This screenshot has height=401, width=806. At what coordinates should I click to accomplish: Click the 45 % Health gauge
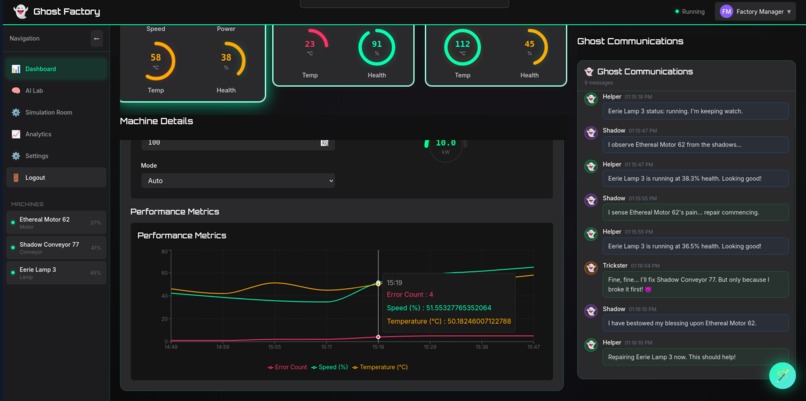coord(529,47)
